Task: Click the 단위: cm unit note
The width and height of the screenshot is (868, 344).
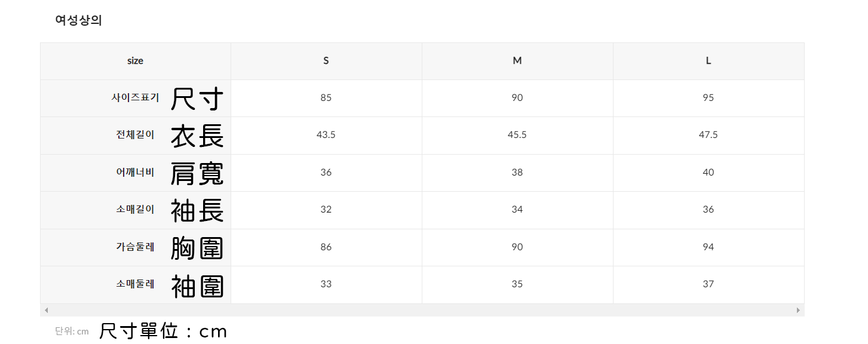Action: pos(72,331)
